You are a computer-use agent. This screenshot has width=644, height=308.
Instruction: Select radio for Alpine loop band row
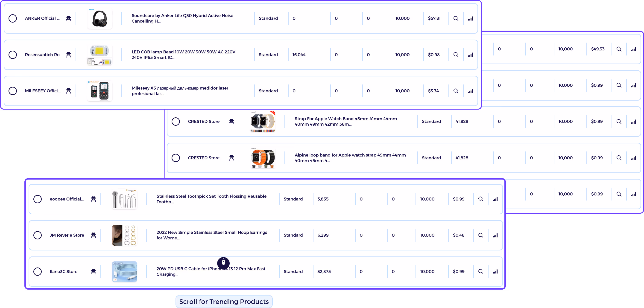click(176, 158)
